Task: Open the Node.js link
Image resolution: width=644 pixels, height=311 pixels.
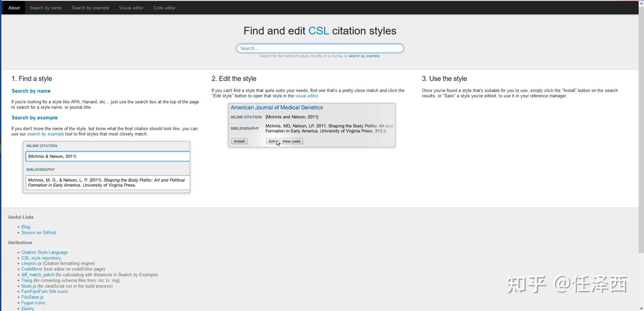Action: point(29,286)
